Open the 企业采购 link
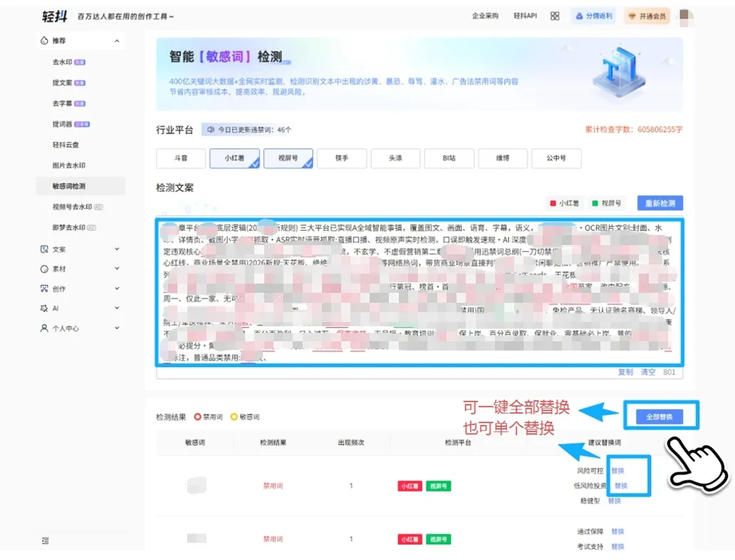 [485, 16]
